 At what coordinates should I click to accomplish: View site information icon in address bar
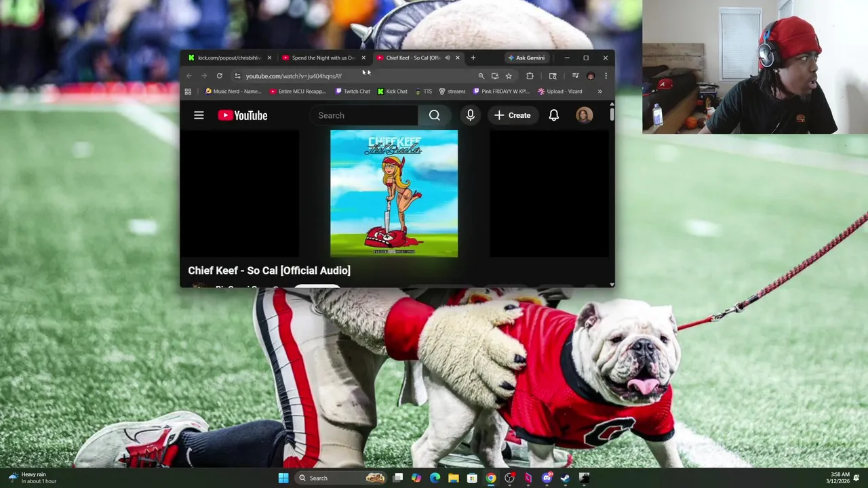click(x=237, y=76)
